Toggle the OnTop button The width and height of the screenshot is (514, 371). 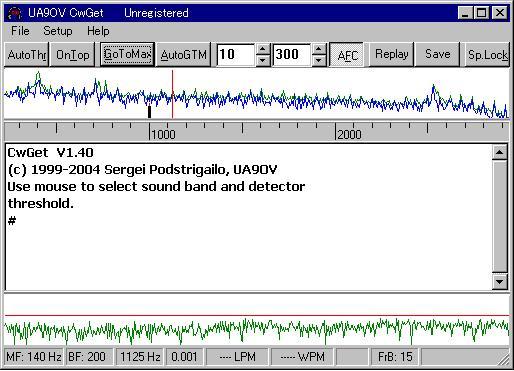pos(72,54)
